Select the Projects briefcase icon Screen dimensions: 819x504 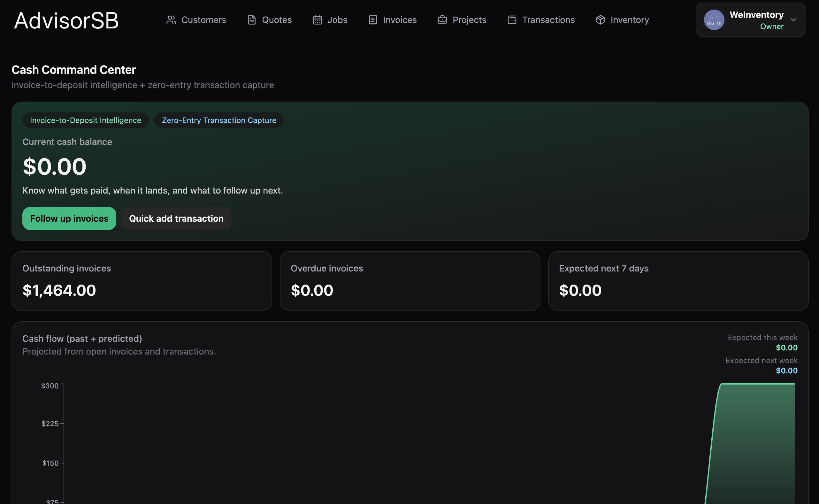coord(442,20)
